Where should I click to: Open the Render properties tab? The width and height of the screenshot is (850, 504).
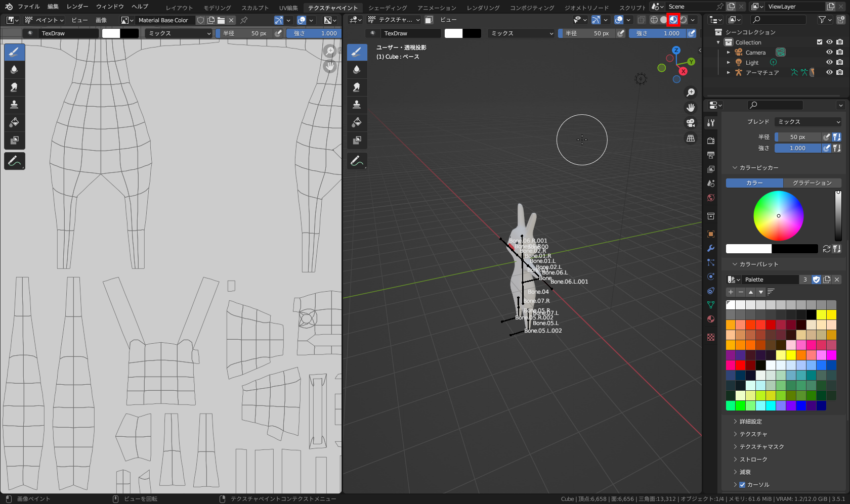[710, 141]
